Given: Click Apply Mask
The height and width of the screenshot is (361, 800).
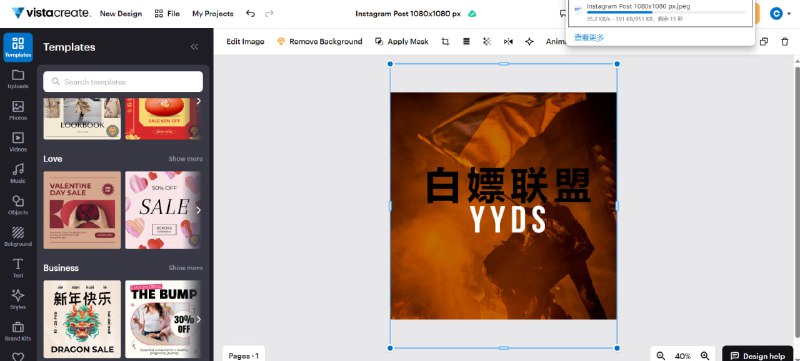Looking at the screenshot, I should click(402, 42).
